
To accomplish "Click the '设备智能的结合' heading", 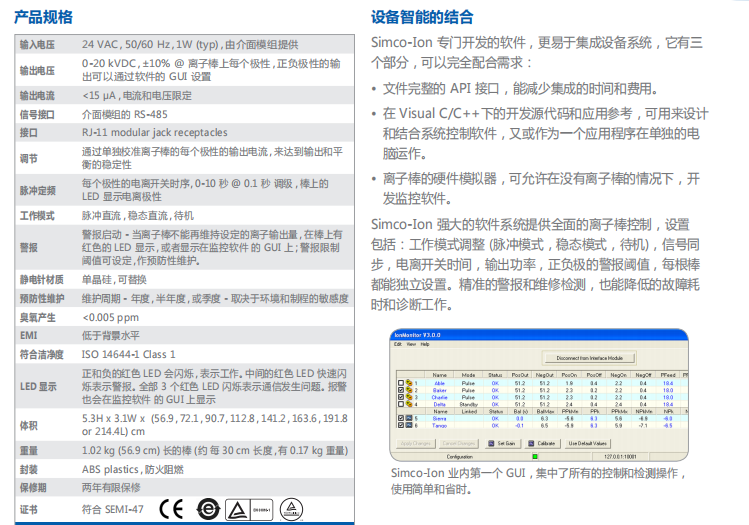I will coord(422,17).
